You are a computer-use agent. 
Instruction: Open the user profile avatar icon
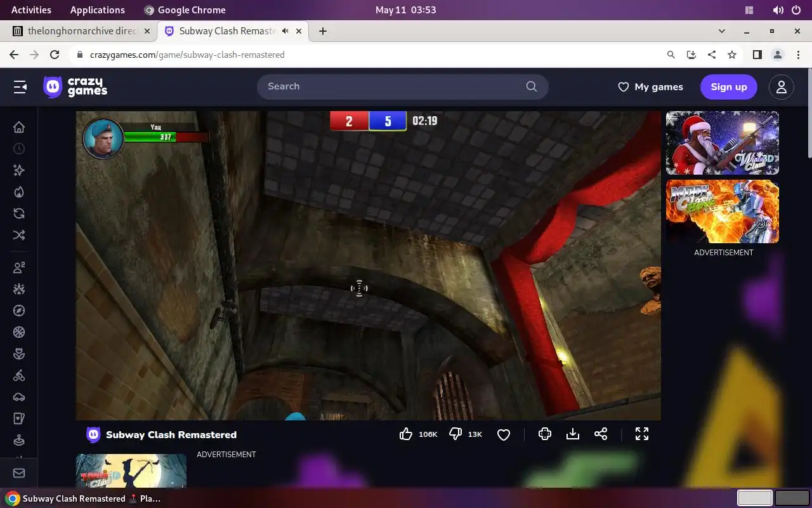782,87
